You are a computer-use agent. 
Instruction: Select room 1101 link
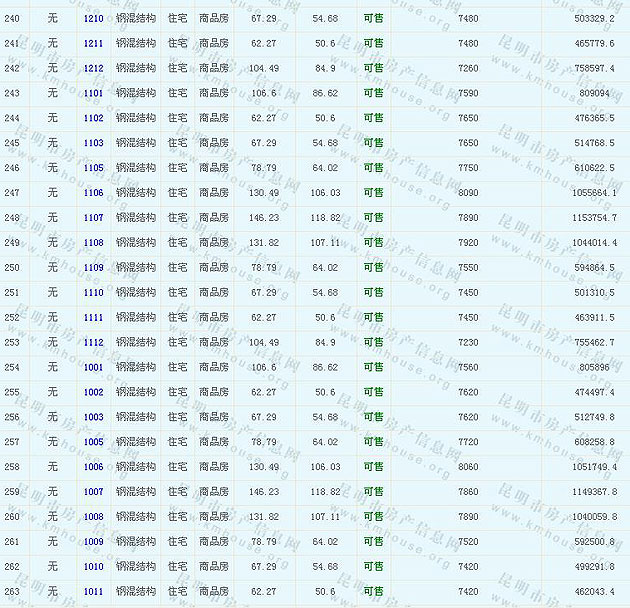pos(93,93)
